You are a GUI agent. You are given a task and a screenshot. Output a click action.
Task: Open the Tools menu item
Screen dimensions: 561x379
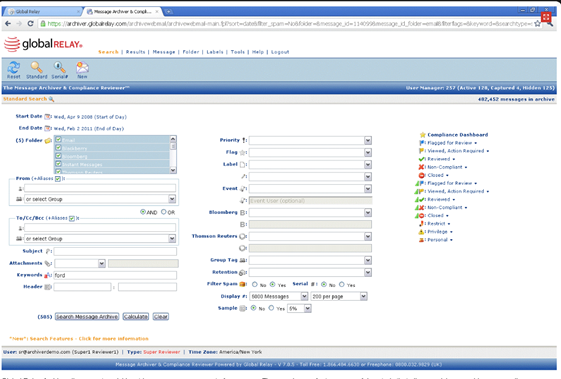point(238,52)
